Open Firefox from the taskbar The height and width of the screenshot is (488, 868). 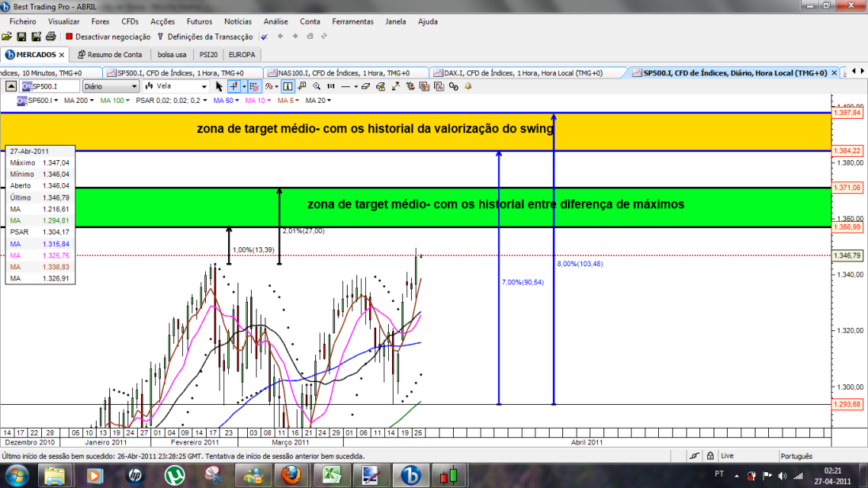[x=291, y=475]
